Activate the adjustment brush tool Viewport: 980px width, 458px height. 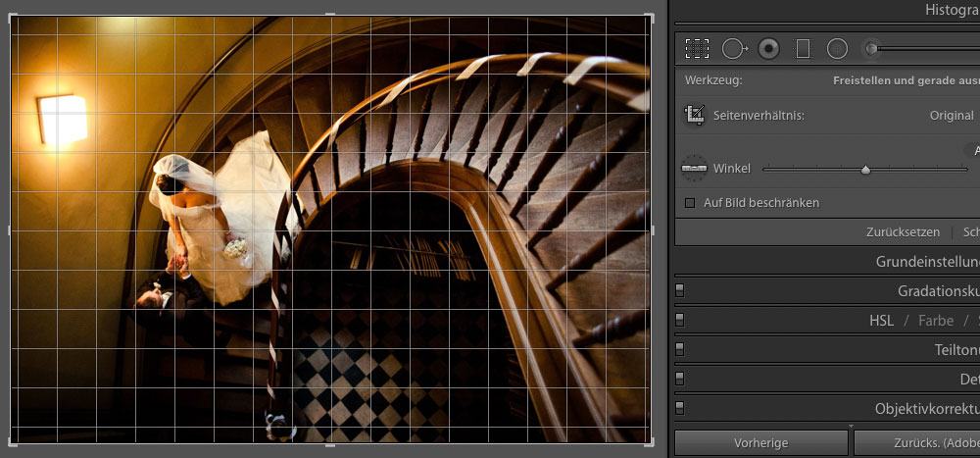870,48
